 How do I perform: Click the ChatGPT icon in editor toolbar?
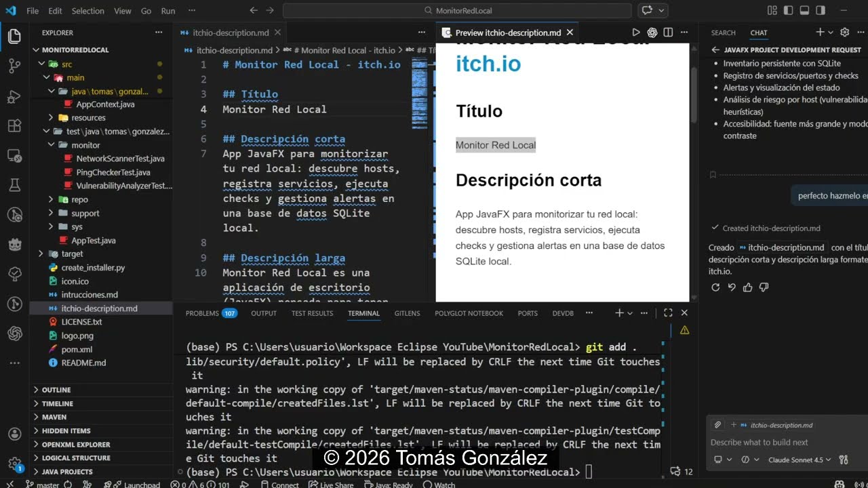pyautogui.click(x=652, y=33)
